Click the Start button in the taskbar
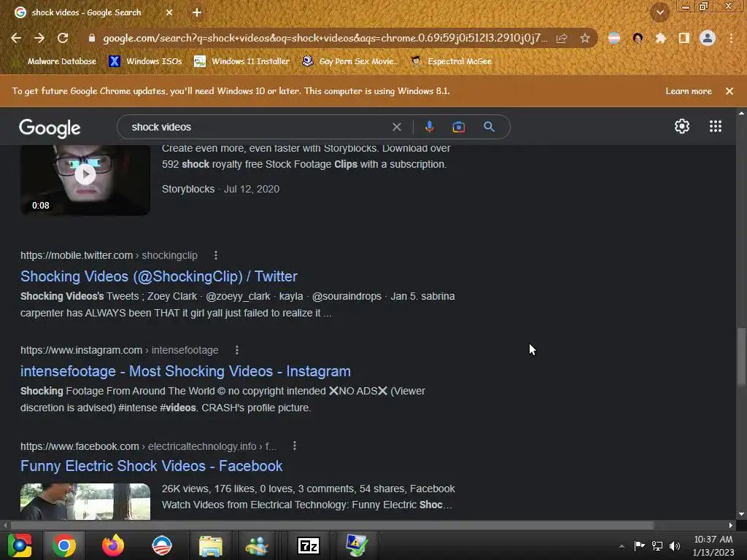Screen dimensions: 747x560 [x=20, y=545]
